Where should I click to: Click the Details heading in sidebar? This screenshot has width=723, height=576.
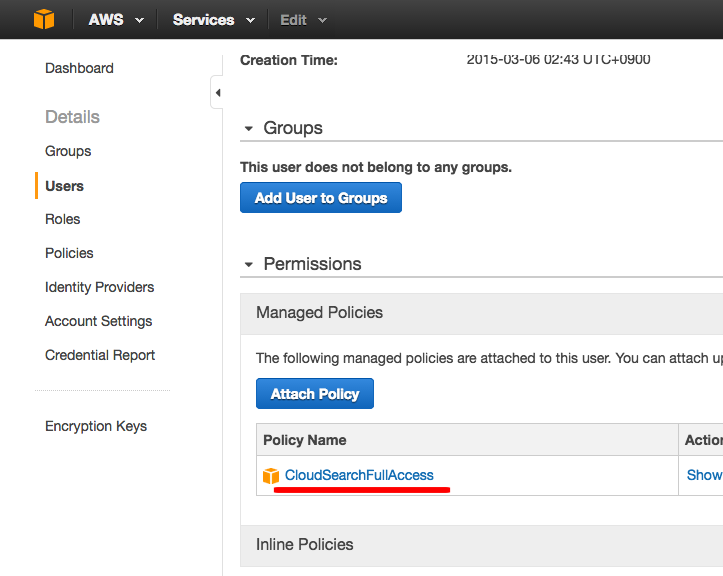click(72, 117)
